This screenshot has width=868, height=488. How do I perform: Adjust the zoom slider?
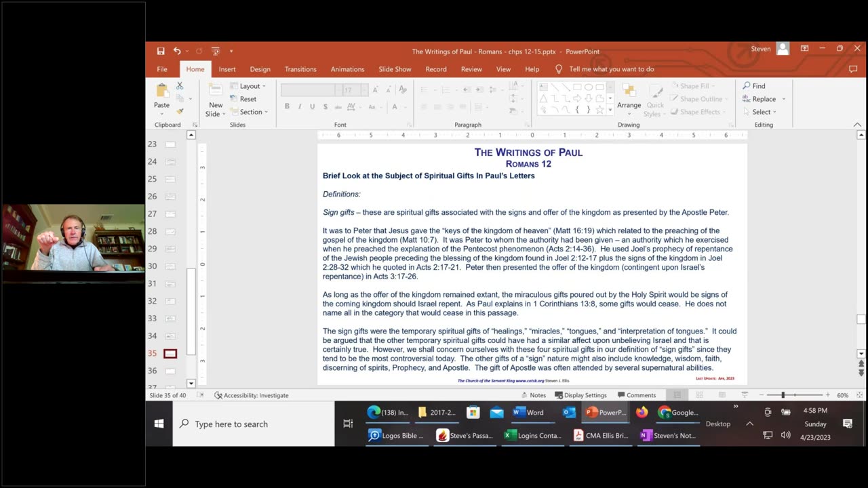point(783,395)
